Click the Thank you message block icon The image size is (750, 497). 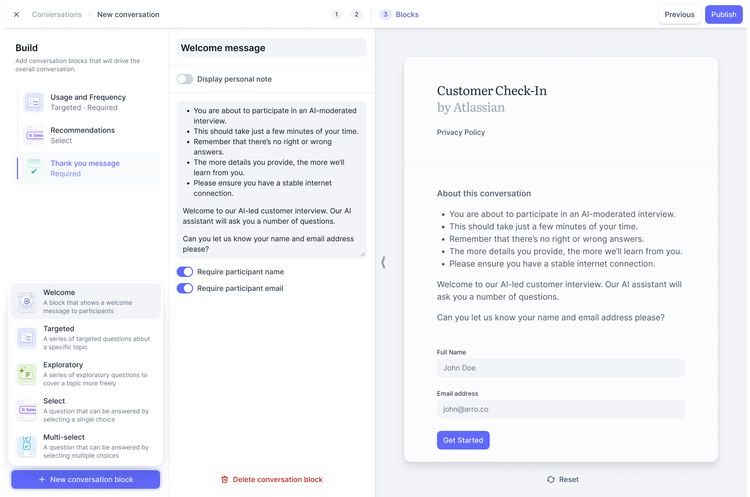pyautogui.click(x=34, y=168)
